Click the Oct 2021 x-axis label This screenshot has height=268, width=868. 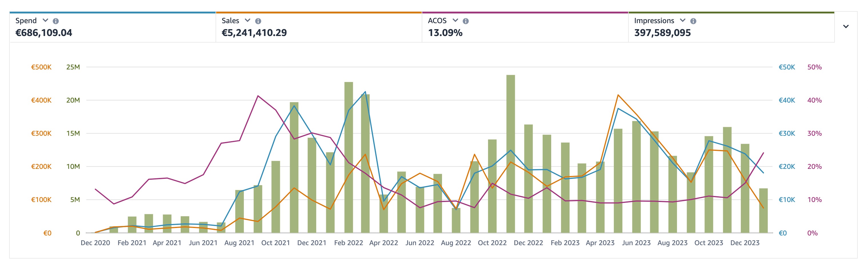[x=276, y=243]
